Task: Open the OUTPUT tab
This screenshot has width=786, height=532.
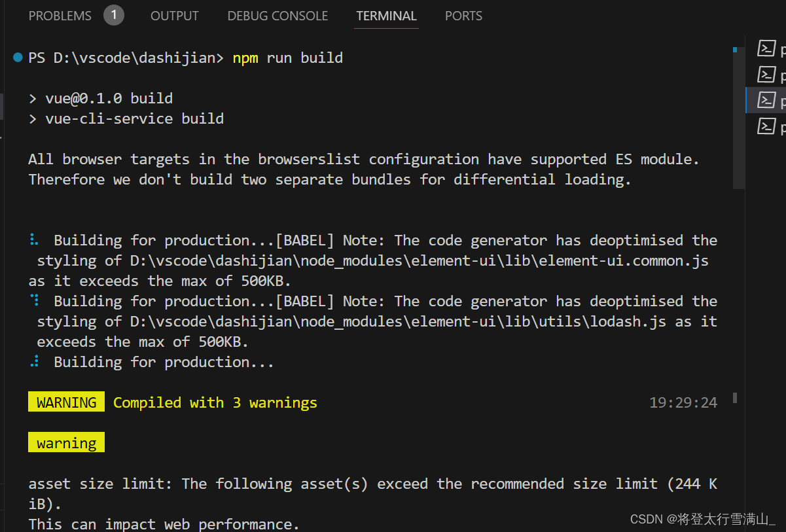Action: click(x=175, y=16)
